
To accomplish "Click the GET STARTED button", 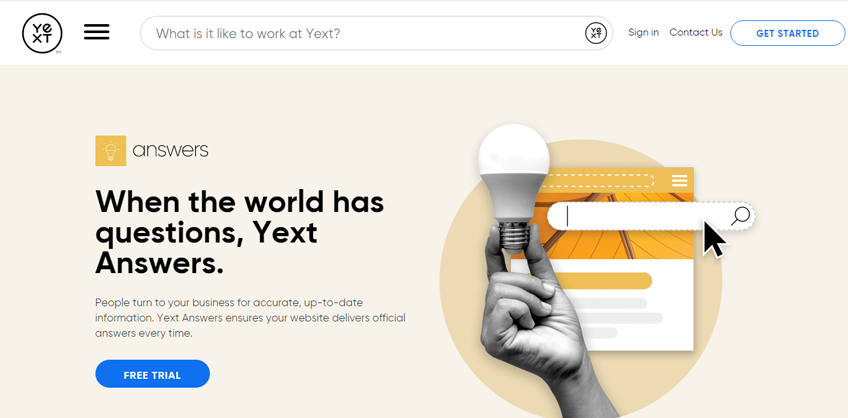I will click(x=787, y=34).
